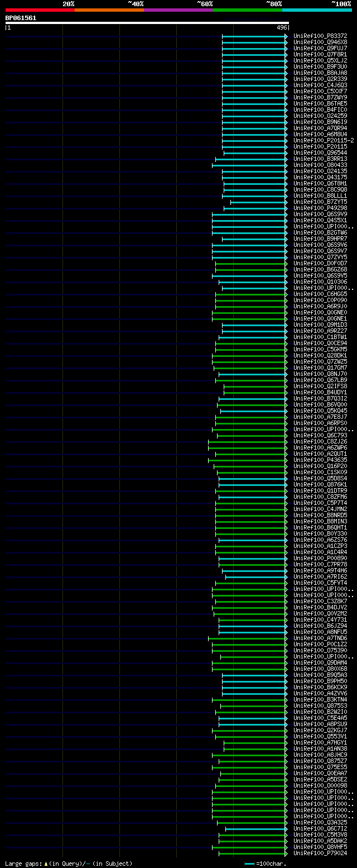Select the UniRef100_A8JHC9 label
The width and height of the screenshot is (357, 868).
click(x=320, y=755)
